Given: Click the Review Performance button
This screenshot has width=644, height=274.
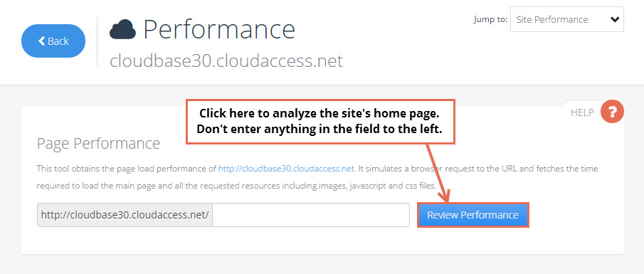Looking at the screenshot, I should click(x=473, y=215).
